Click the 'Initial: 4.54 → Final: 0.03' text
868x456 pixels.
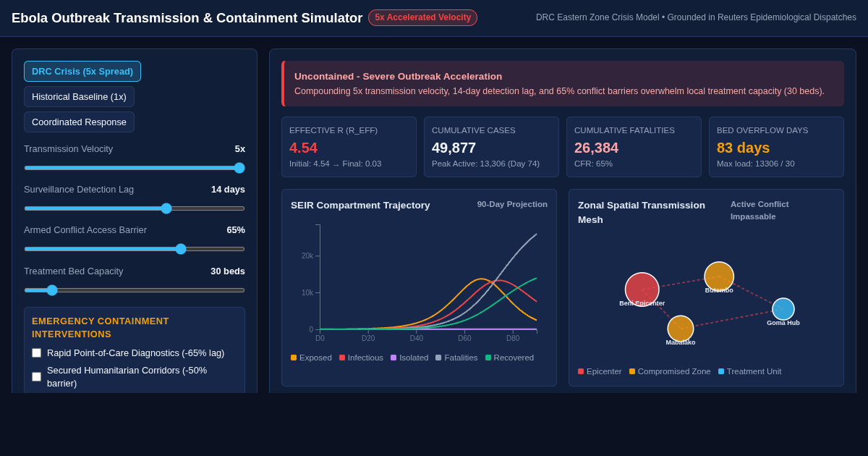point(336,164)
